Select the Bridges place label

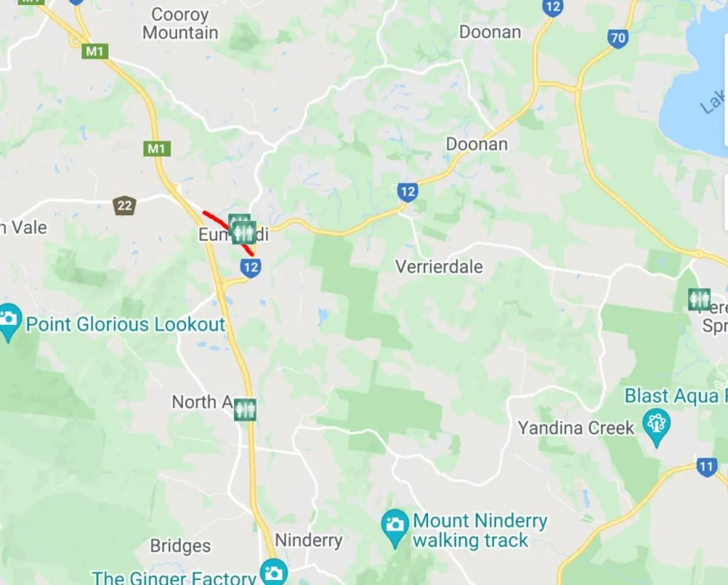[180, 547]
